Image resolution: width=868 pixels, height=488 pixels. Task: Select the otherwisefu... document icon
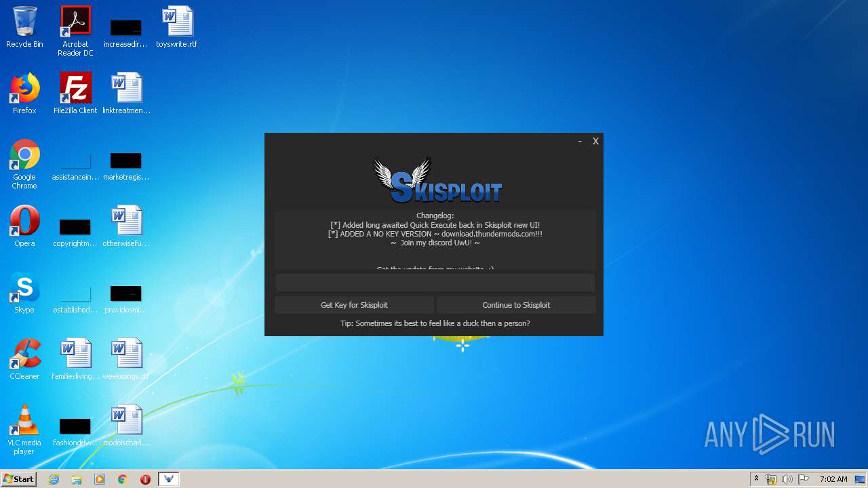pos(126,226)
